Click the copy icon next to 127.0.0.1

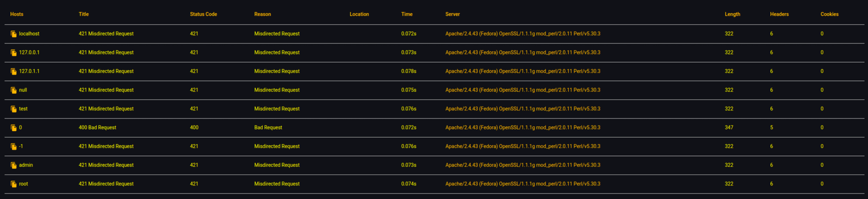pyautogui.click(x=14, y=53)
